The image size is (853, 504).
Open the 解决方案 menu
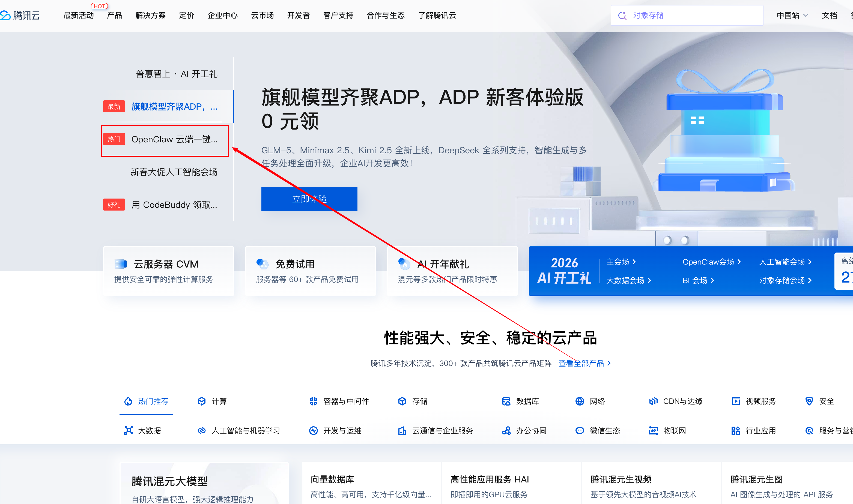(151, 15)
